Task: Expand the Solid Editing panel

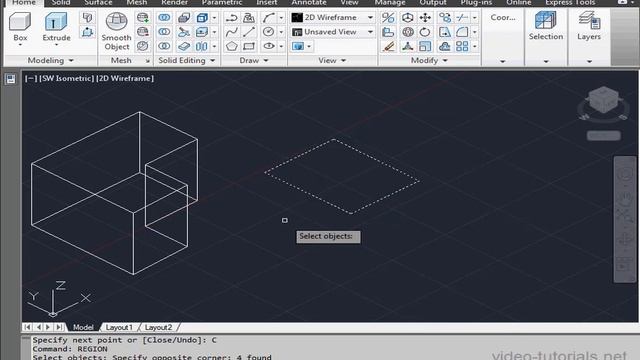Action: click(187, 60)
